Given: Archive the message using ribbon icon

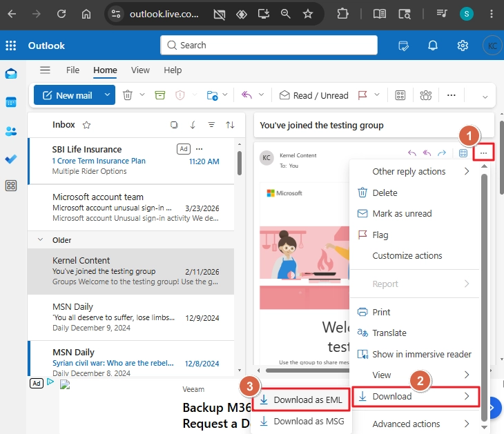Looking at the screenshot, I should [159, 95].
